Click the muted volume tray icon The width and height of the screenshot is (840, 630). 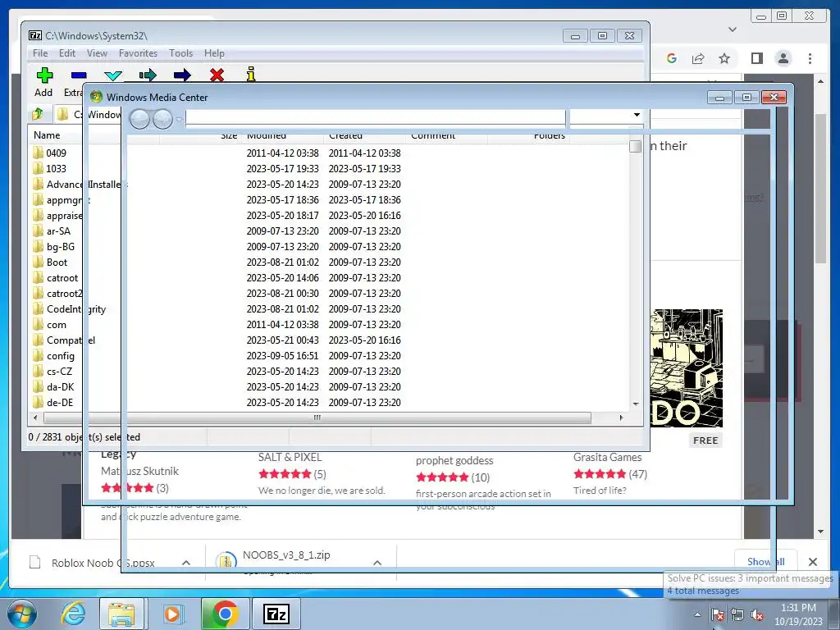coord(757,615)
